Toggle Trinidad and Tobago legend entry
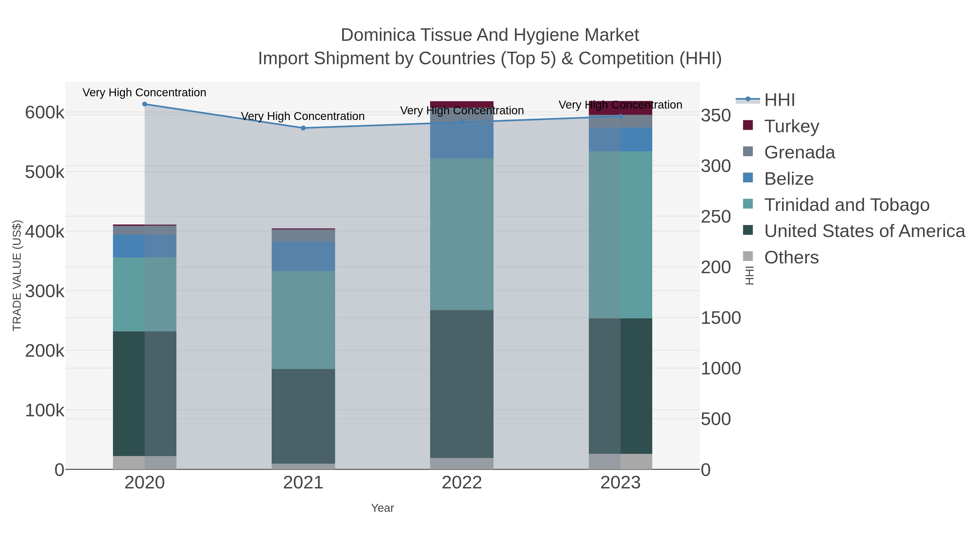The image size is (980, 551). coord(836,205)
